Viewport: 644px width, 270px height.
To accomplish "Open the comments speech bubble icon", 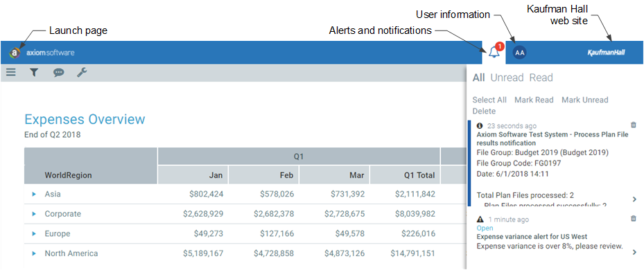I will [x=59, y=73].
